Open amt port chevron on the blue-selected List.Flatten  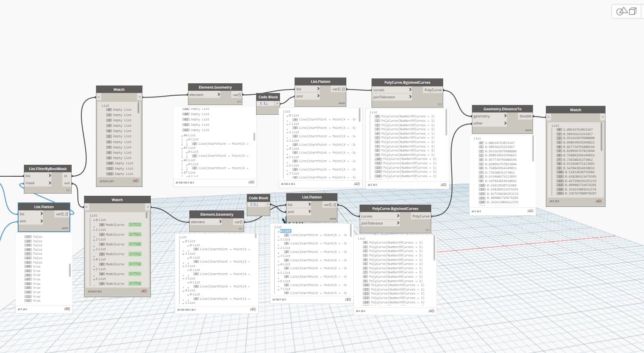tap(42, 221)
